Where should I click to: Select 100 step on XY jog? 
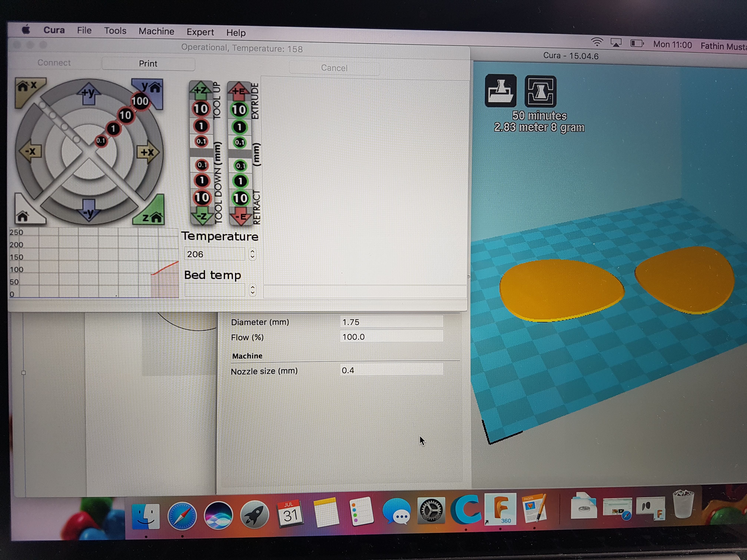point(140,101)
